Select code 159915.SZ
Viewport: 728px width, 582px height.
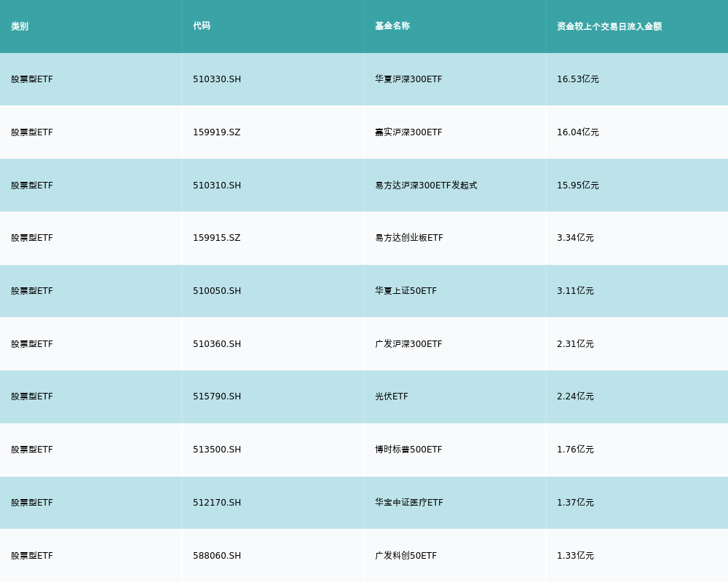[x=217, y=238]
